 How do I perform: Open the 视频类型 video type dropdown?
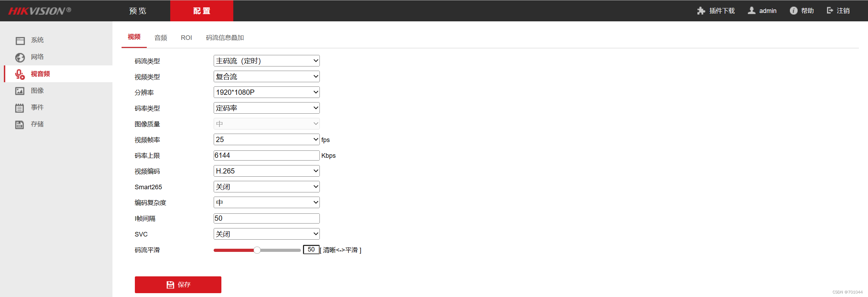click(267, 77)
